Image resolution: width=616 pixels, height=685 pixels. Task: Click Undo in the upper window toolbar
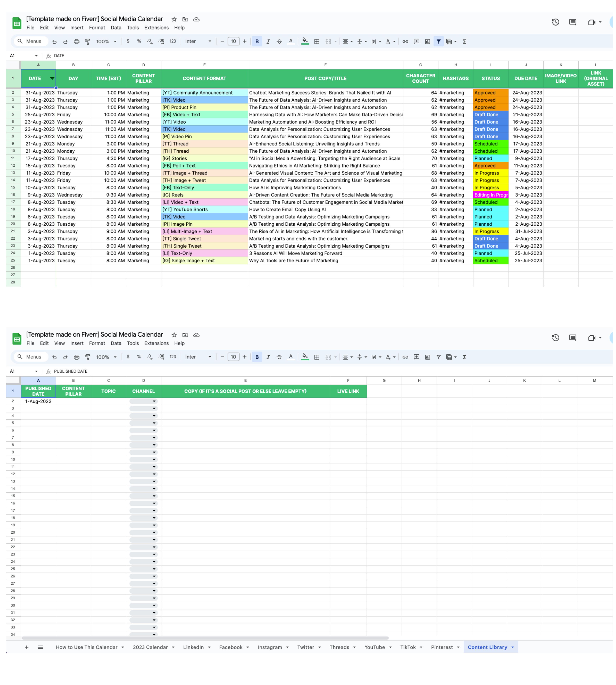click(54, 41)
